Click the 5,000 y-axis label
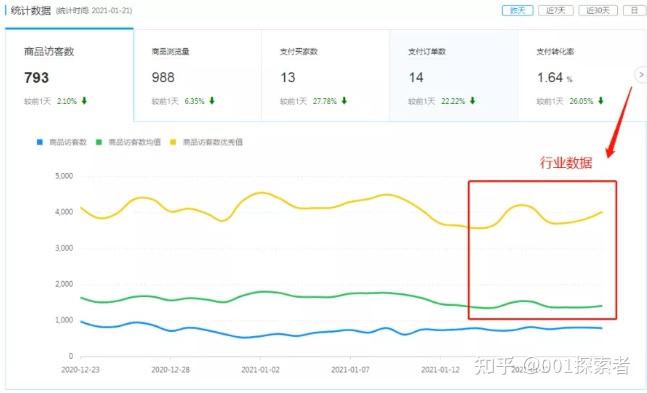 (x=64, y=176)
